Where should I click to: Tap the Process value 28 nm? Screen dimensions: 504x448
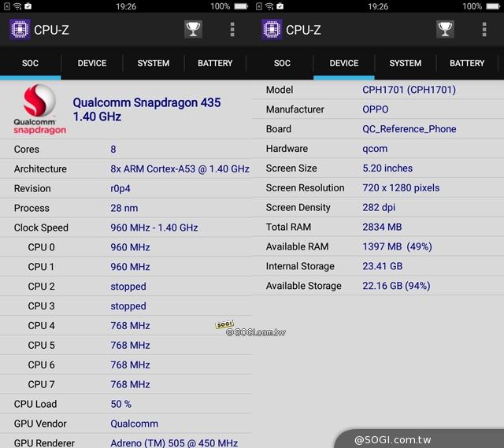coord(124,208)
